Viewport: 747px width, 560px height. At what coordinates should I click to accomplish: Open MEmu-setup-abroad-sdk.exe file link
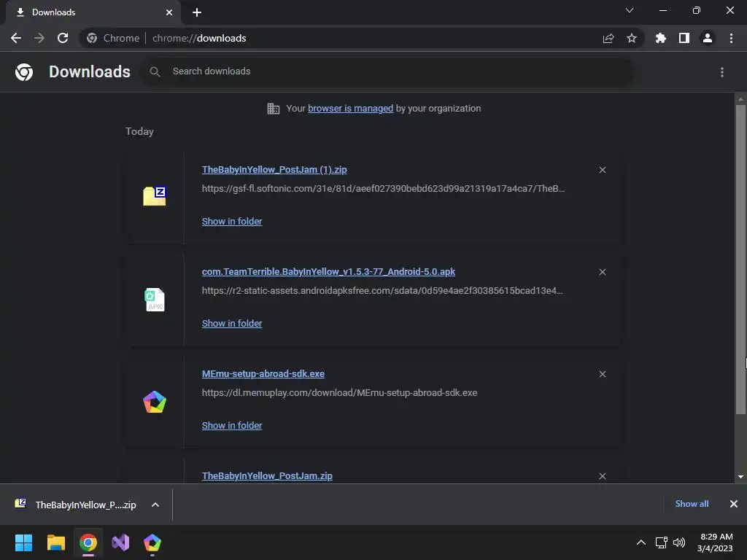click(x=263, y=374)
